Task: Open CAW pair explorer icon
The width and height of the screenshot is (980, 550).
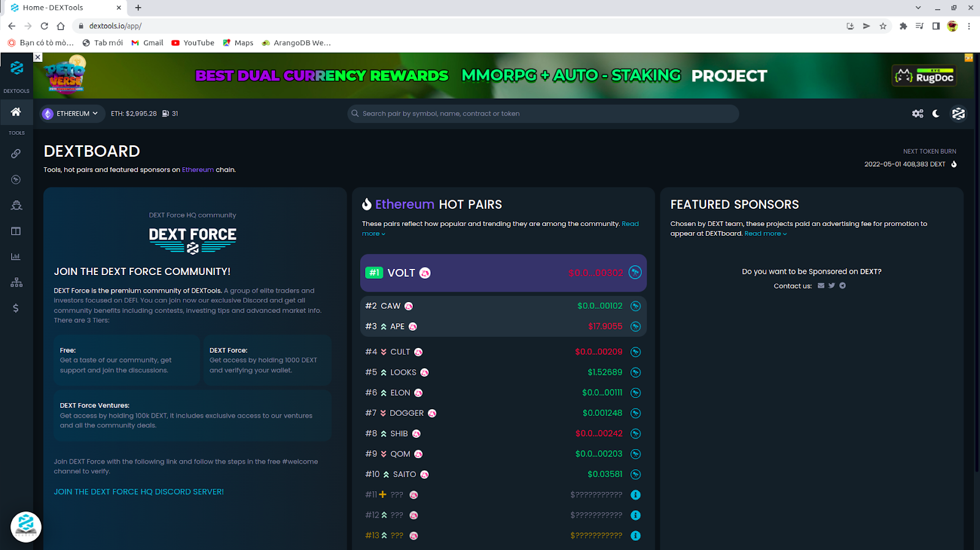Action: pyautogui.click(x=636, y=306)
